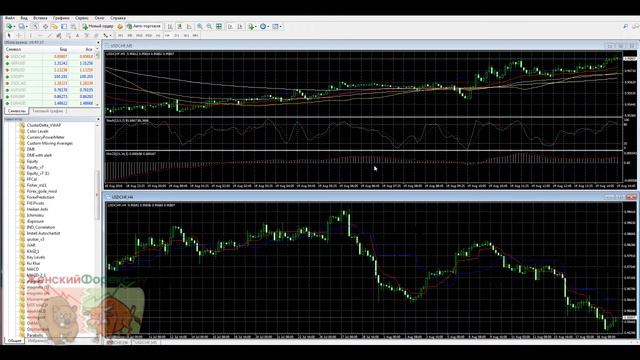The height and width of the screenshot is (360, 640).
Task: Select the M15 timeframe
Action: click(x=139, y=36)
